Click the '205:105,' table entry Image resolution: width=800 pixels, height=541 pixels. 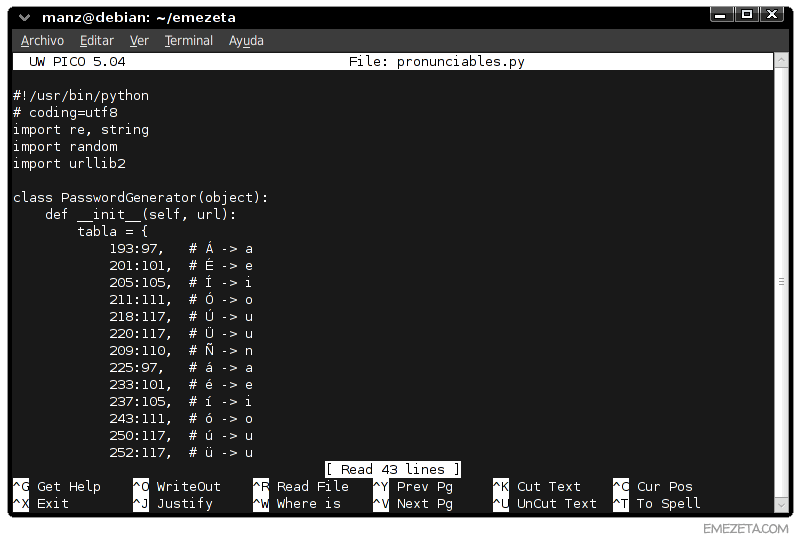(x=140, y=282)
